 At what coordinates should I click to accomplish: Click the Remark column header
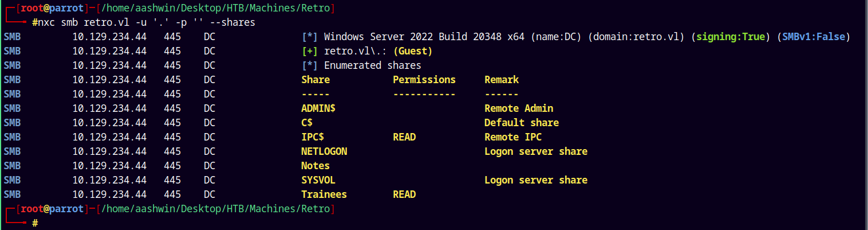(502, 80)
